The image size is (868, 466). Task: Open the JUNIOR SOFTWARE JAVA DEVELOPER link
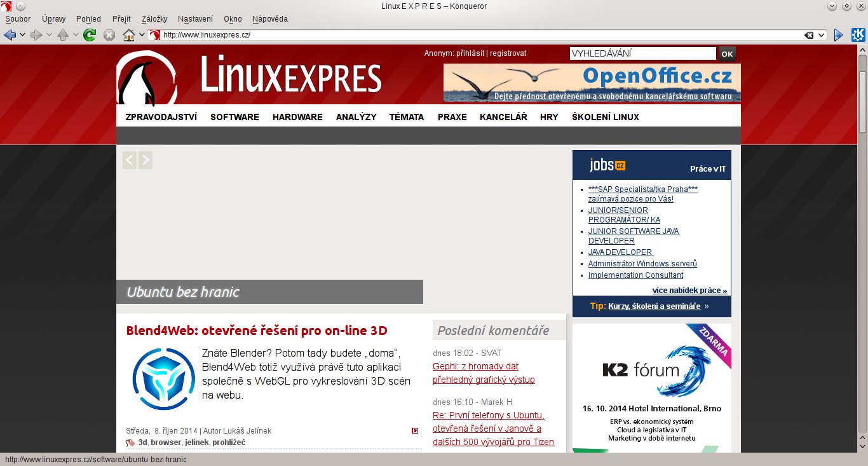(x=634, y=236)
